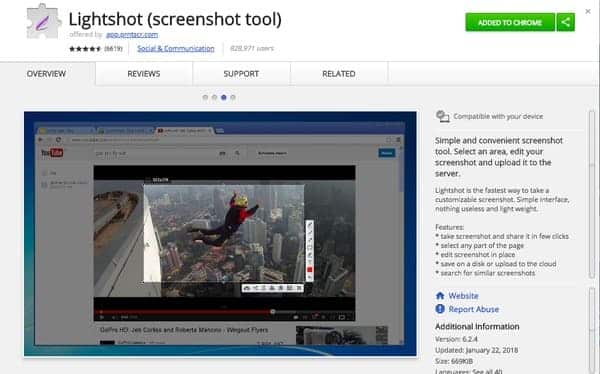600x374 pixels.
Task: Switch to the Reviews tab
Action: click(144, 73)
